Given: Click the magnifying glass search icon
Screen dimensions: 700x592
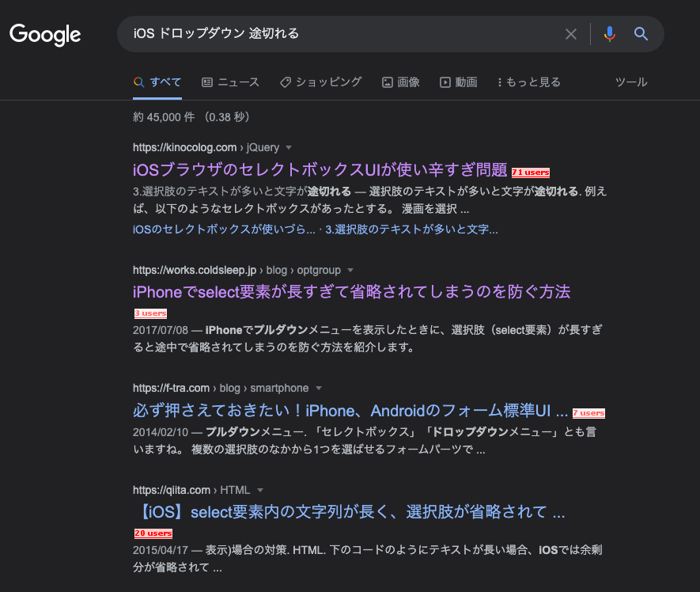Looking at the screenshot, I should pyautogui.click(x=641, y=34).
